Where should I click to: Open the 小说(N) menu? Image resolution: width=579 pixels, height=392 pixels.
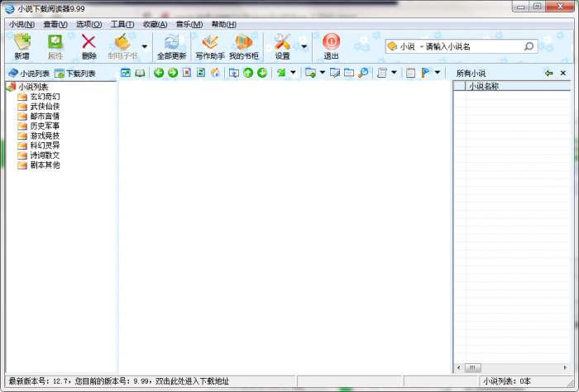pos(22,24)
